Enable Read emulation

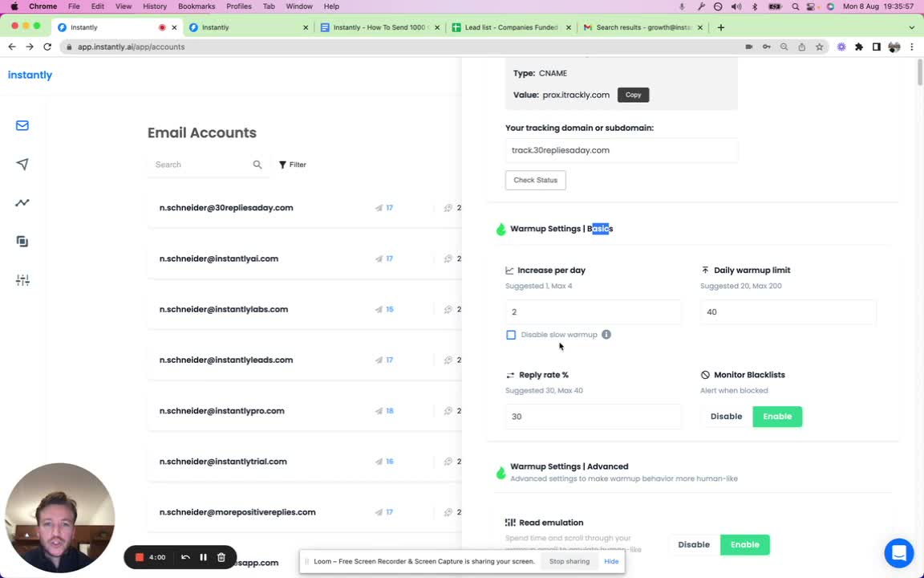(x=745, y=544)
